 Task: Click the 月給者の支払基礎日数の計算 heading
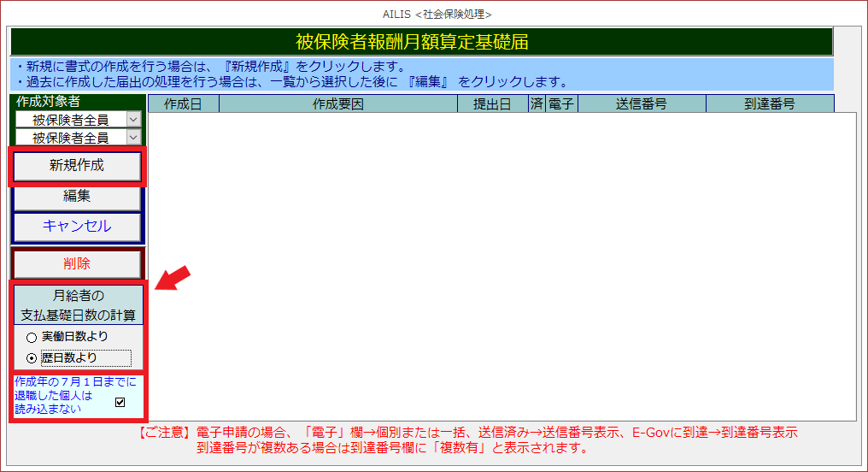[x=78, y=305]
